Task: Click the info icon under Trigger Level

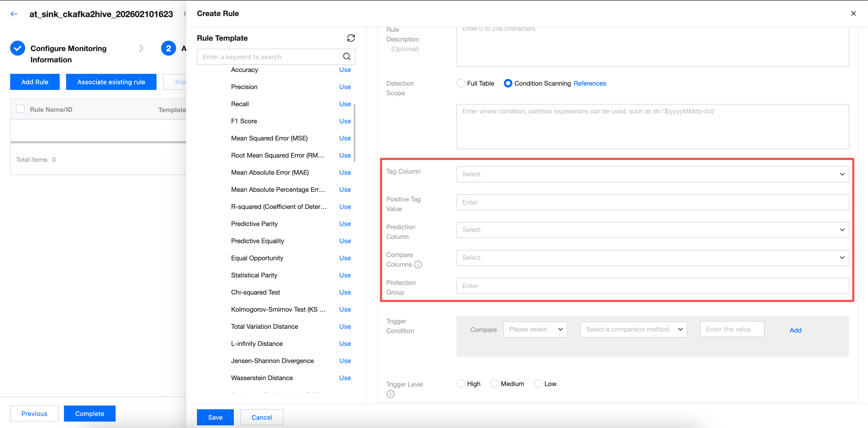Action: click(390, 394)
